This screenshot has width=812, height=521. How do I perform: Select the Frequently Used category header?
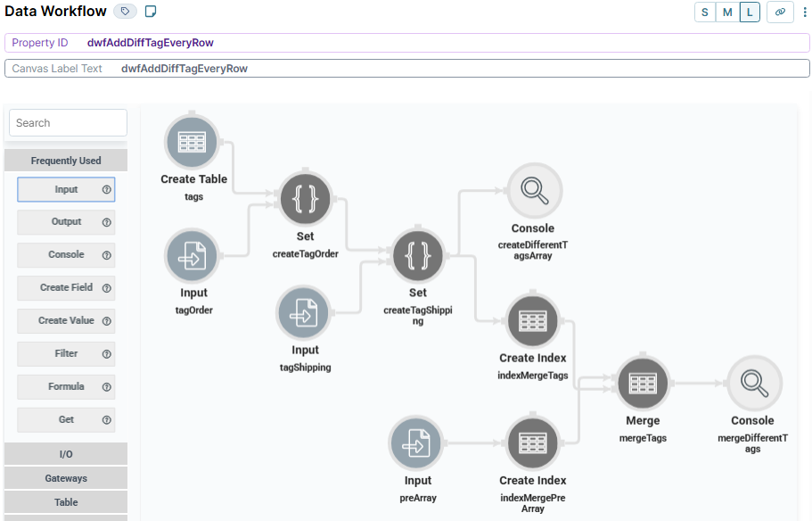pos(66,160)
